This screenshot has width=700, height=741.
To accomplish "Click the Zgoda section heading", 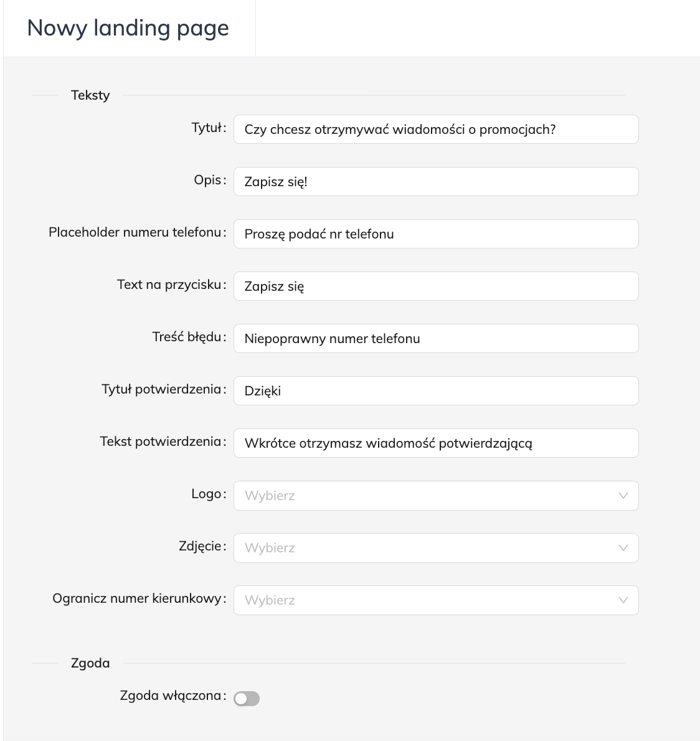I will pyautogui.click(x=90, y=663).
